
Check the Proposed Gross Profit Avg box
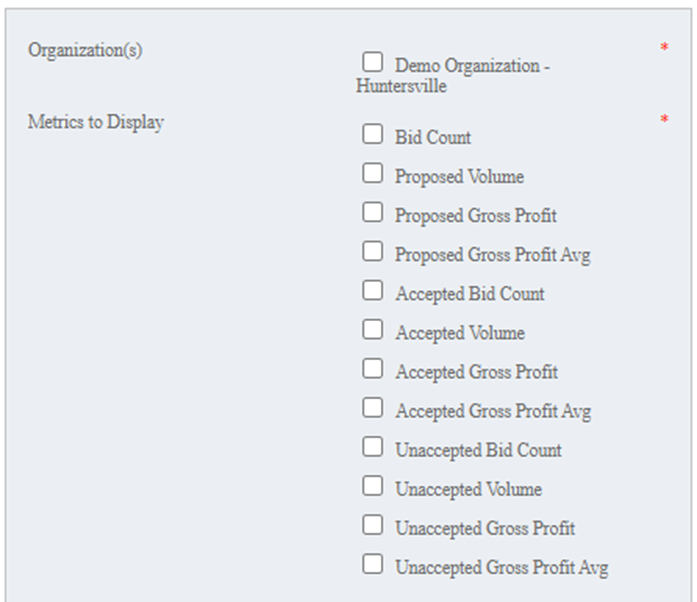coord(372,251)
